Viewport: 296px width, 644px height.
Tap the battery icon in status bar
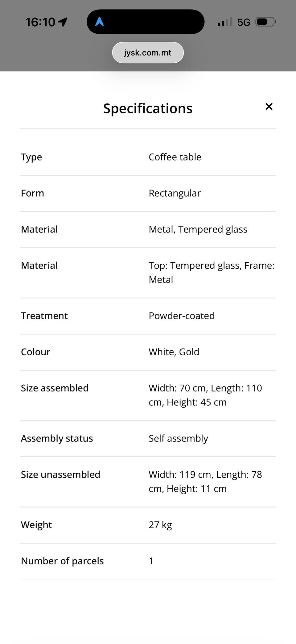[266, 22]
